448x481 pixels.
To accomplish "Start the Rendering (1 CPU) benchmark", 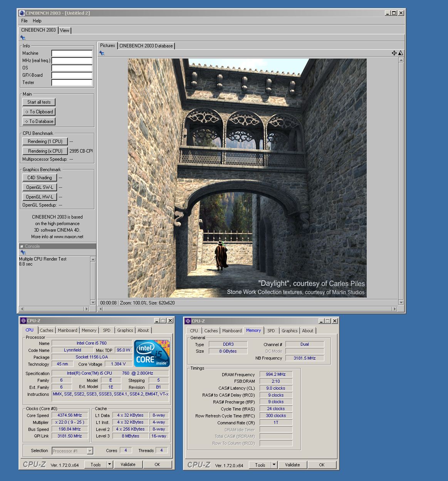I will 45,141.
